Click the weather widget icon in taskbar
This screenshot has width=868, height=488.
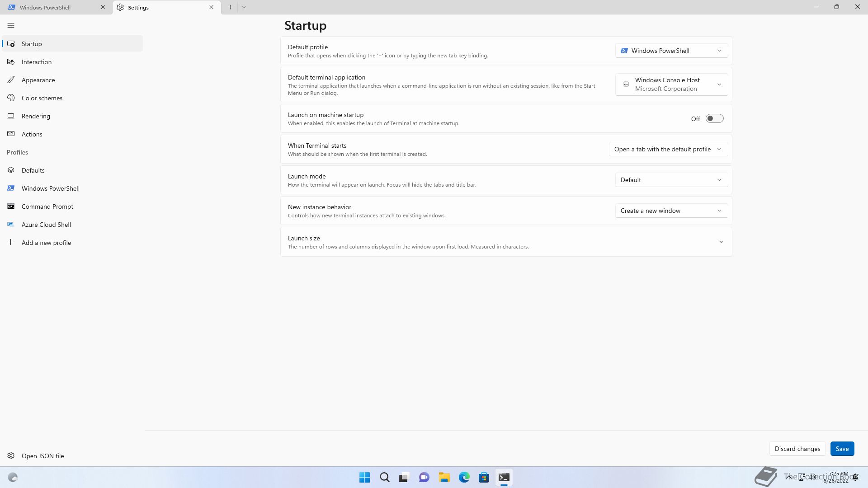tap(13, 478)
